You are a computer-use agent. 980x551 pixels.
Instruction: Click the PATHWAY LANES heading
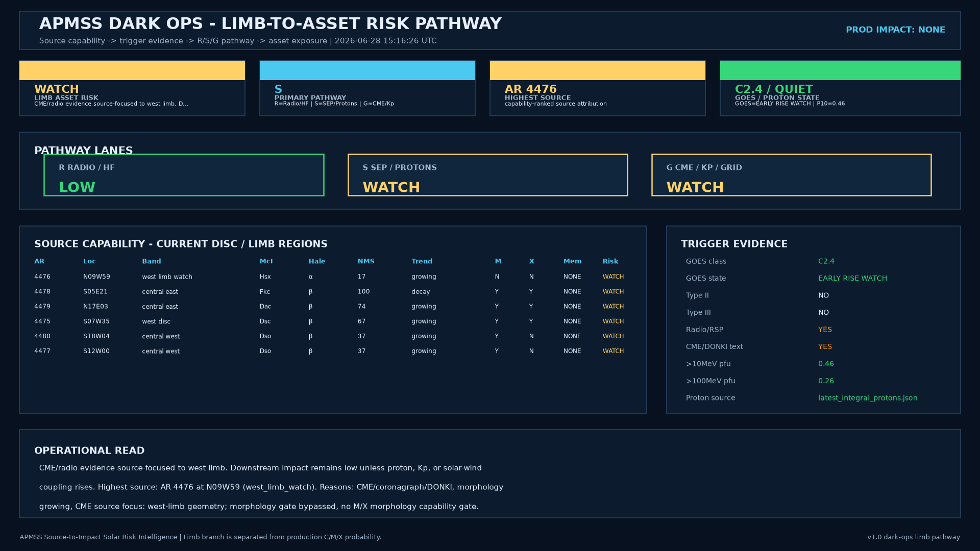pyautogui.click(x=84, y=150)
